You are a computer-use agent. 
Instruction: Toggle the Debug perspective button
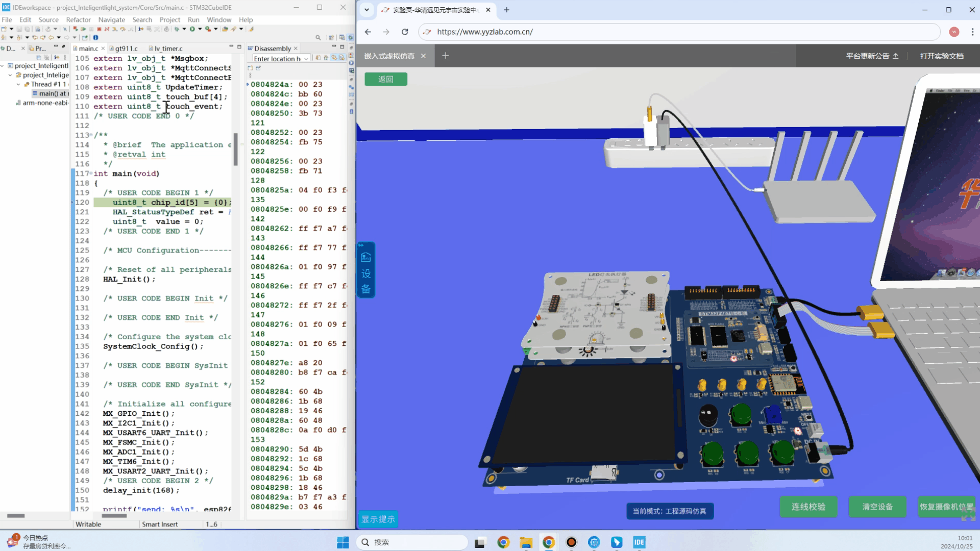click(350, 37)
